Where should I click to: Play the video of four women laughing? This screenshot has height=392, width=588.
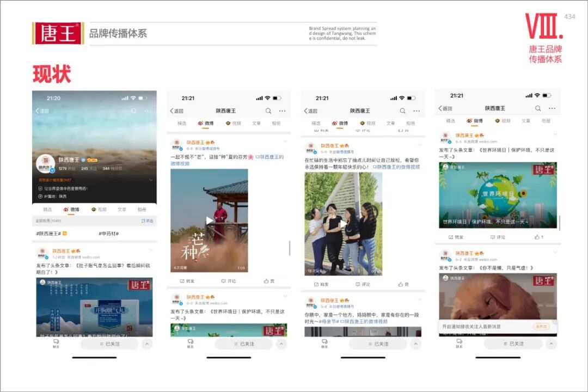343,224
